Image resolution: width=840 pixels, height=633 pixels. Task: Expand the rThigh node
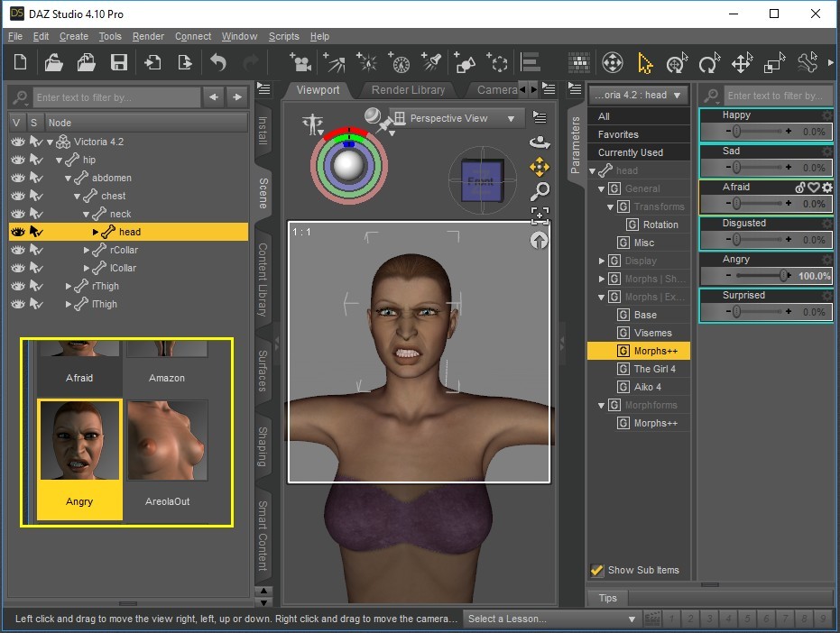(x=68, y=287)
